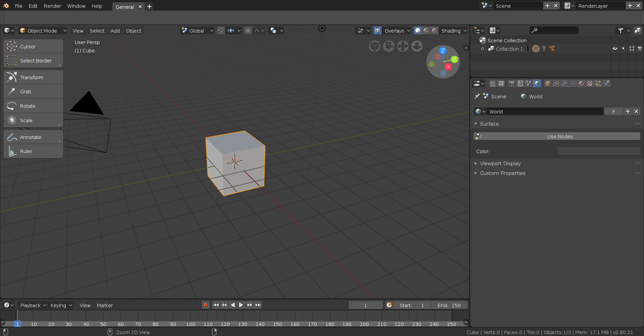Screen dimensions: 644x336
Task: Open the Render menu
Action: click(52, 6)
